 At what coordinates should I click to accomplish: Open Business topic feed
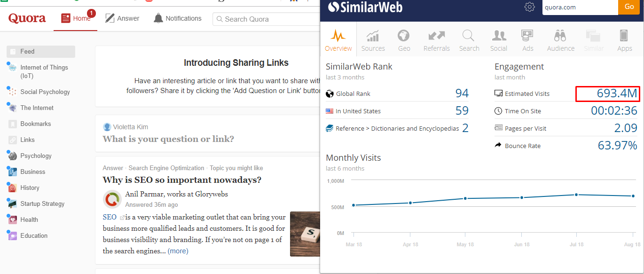click(33, 172)
